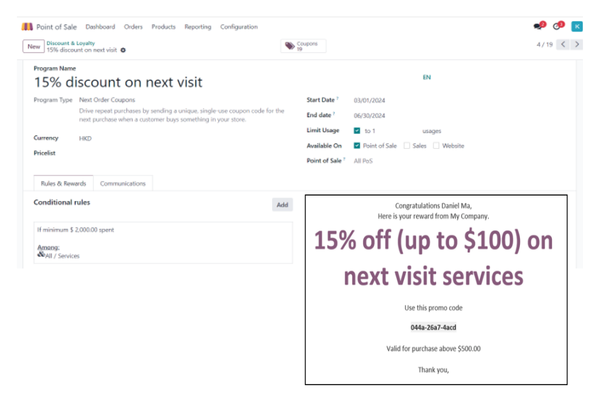Click the gear icon beside record title
Image resolution: width=600 pixels, height=400 pixels.
click(123, 50)
